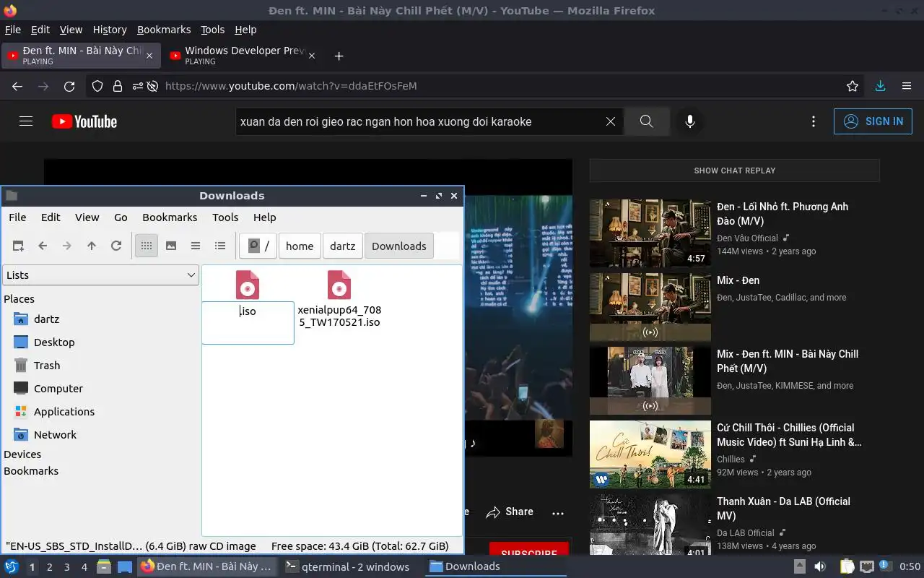Reload the Downloads folder view
Image resolution: width=924 pixels, height=578 pixels.
click(x=116, y=246)
